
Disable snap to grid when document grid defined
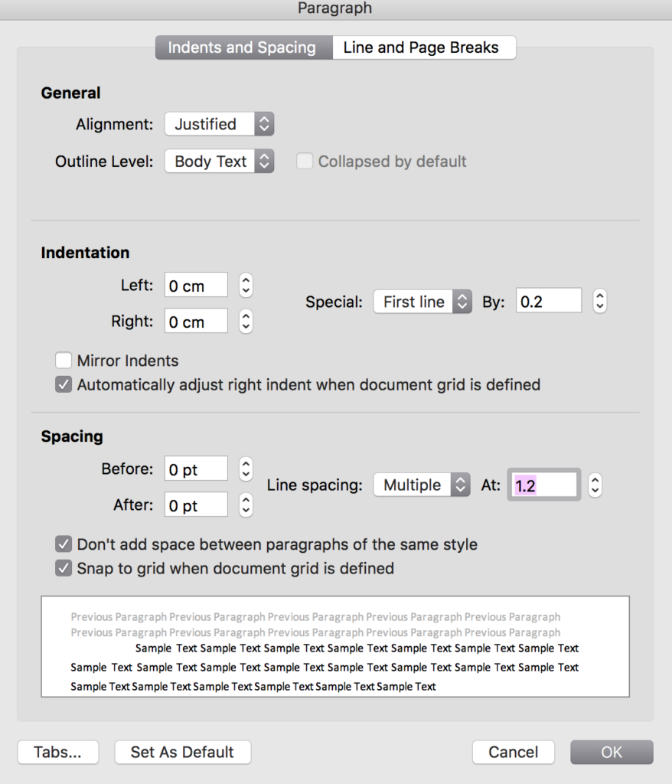pos(63,569)
